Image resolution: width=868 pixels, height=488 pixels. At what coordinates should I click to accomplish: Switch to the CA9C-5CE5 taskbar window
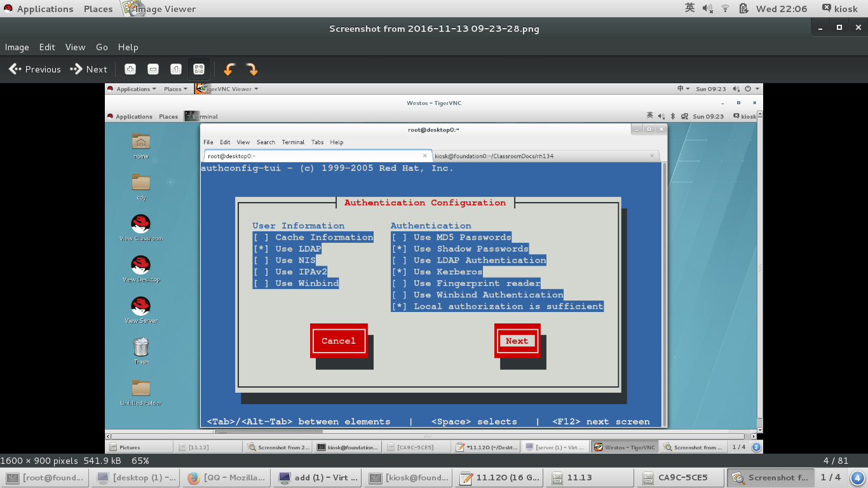coord(681,477)
